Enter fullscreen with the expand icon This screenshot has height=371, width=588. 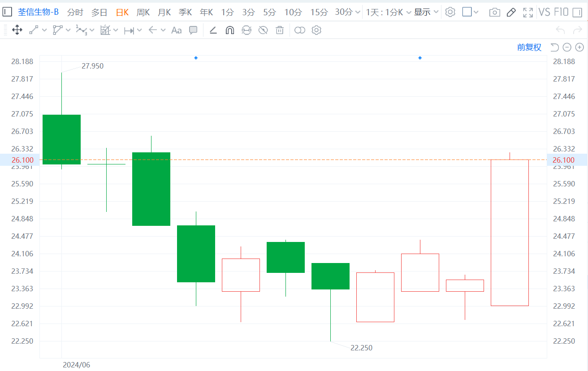point(528,13)
